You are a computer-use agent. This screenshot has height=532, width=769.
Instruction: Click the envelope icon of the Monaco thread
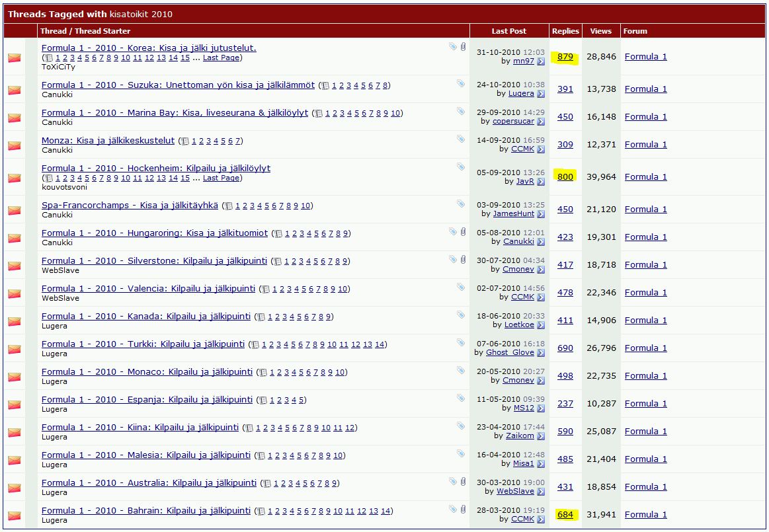coord(14,377)
